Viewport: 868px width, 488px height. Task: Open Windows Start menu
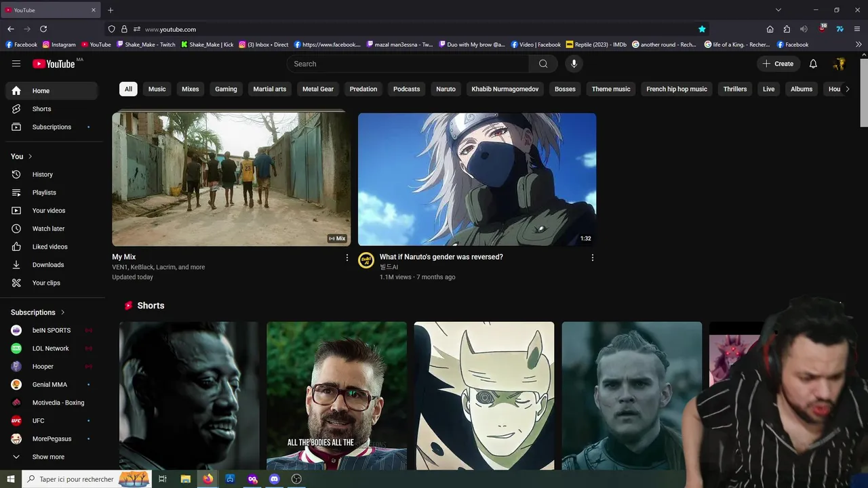pos(11,479)
